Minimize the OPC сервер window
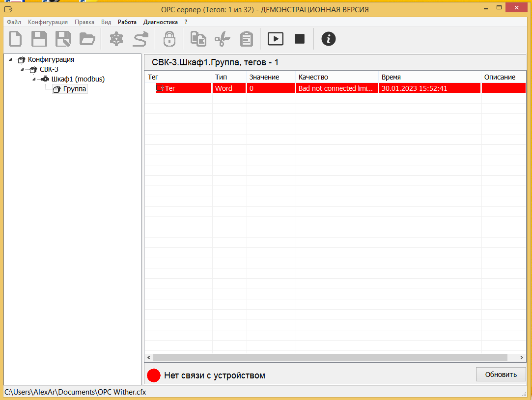 pyautogui.click(x=486, y=8)
